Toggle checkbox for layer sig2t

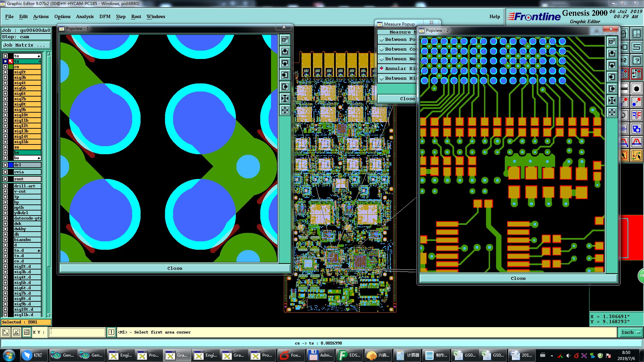(x=5, y=72)
